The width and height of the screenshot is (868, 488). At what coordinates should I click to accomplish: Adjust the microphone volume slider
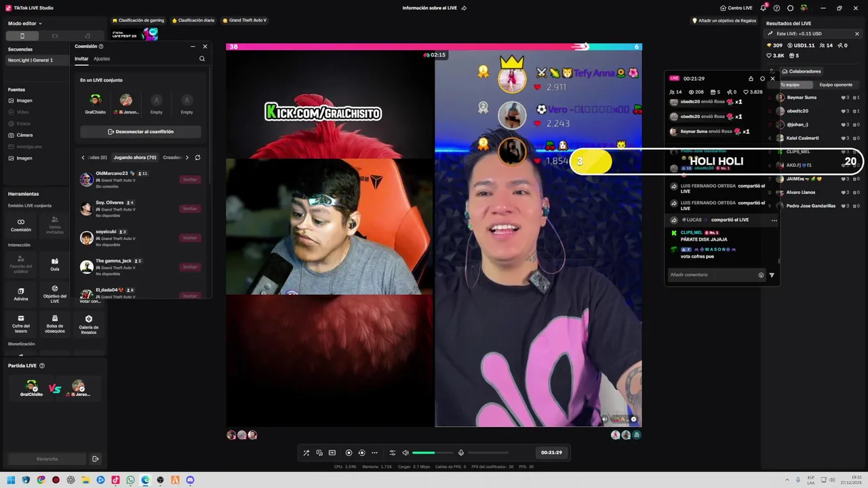(x=488, y=453)
